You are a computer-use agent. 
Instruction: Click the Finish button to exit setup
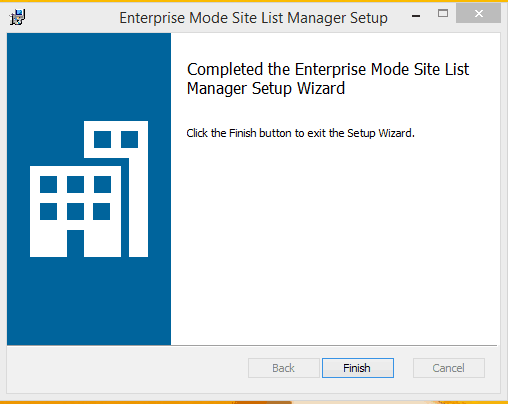pos(358,368)
